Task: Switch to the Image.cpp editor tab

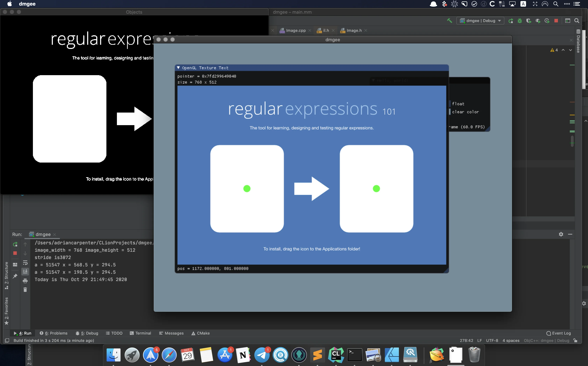Action: point(293,30)
